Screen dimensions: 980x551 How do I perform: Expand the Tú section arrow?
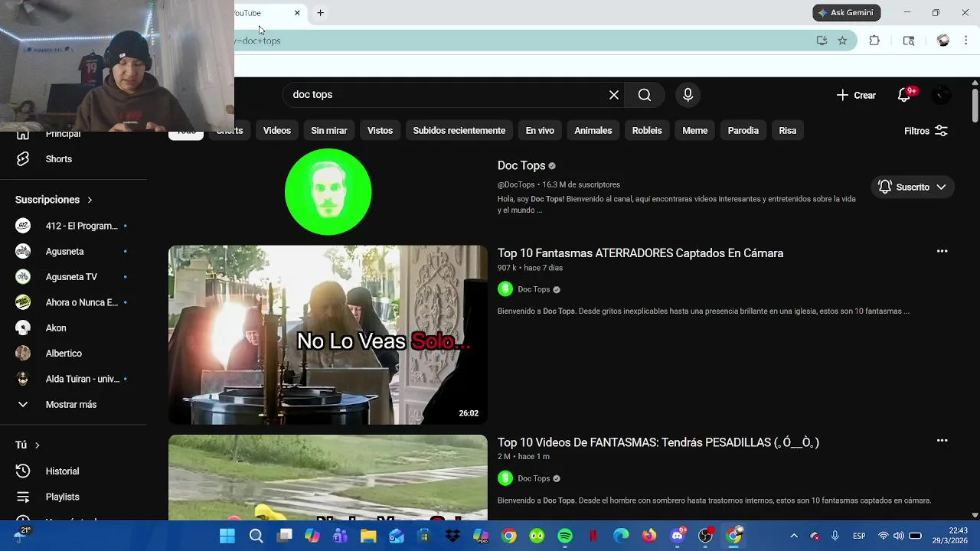coord(37,445)
